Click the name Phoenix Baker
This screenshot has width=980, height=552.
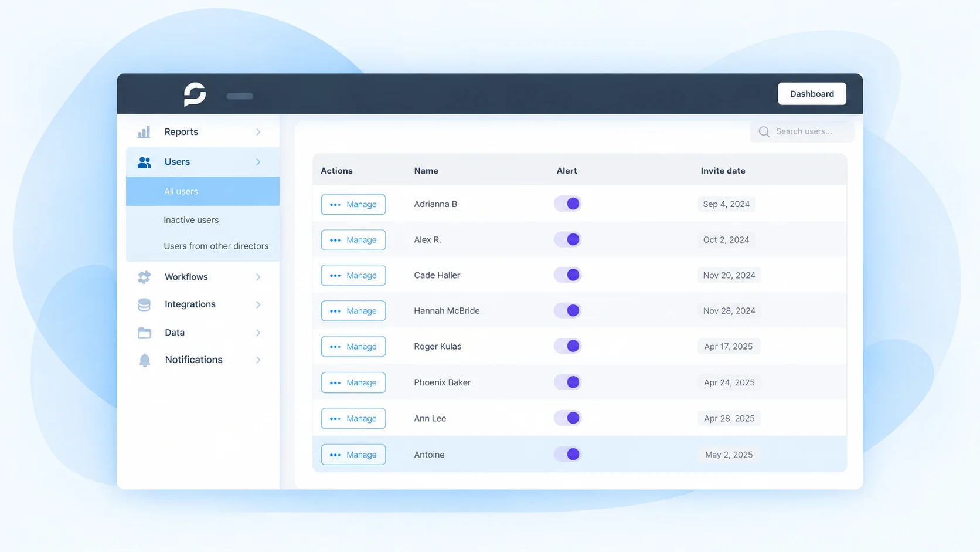[x=442, y=382]
